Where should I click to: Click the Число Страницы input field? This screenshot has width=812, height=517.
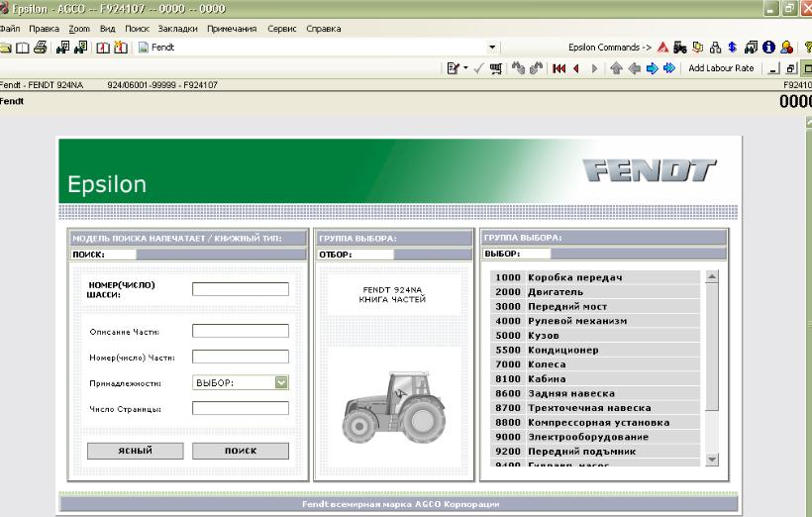pos(241,408)
